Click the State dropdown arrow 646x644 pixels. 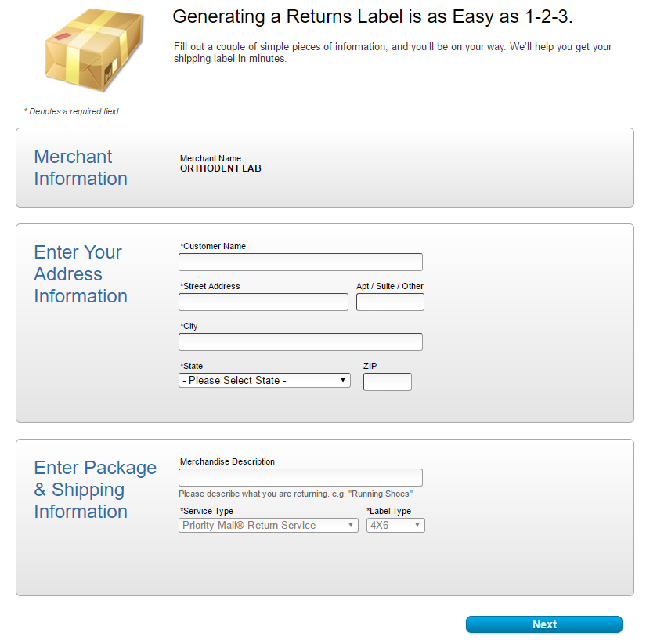(x=343, y=380)
